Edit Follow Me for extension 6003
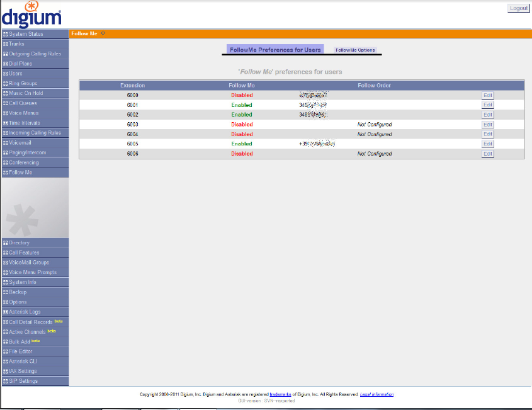Image resolution: width=532 pixels, height=410 pixels. point(487,125)
